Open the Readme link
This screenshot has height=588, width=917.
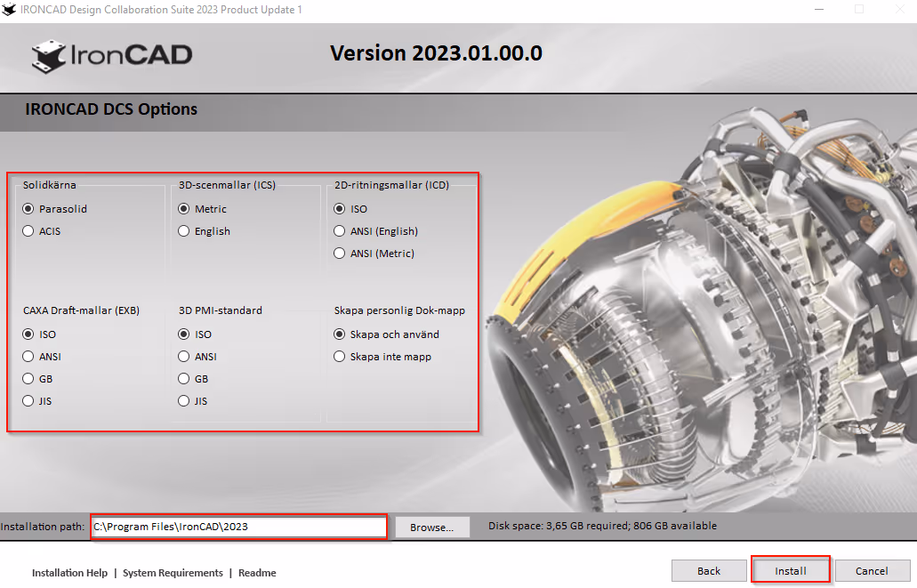pos(257,573)
